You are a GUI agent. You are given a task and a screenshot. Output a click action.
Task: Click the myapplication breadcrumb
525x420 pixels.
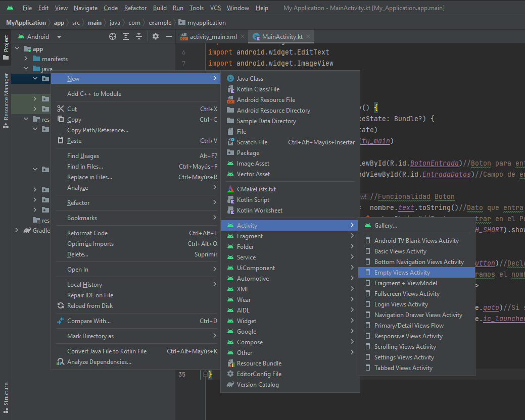pos(206,23)
